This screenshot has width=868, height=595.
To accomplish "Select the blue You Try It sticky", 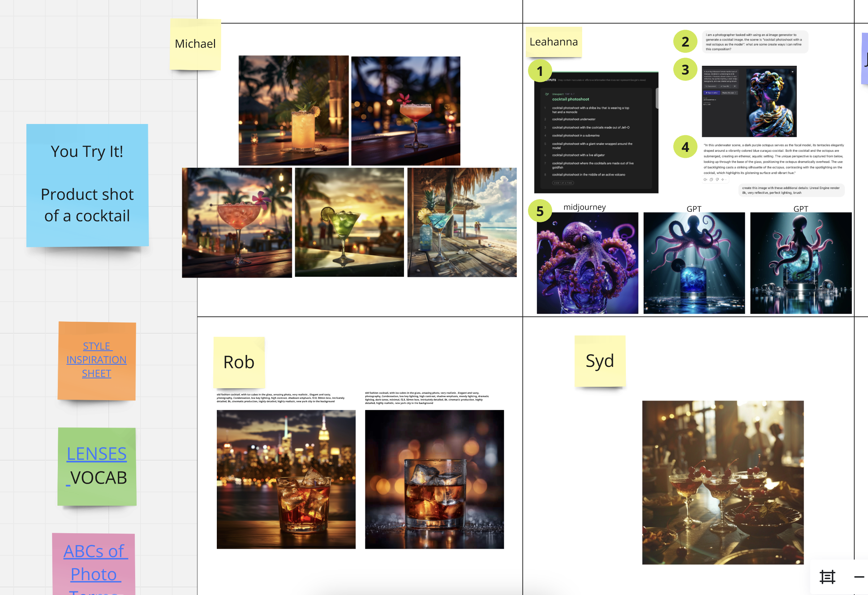I will tap(87, 185).
